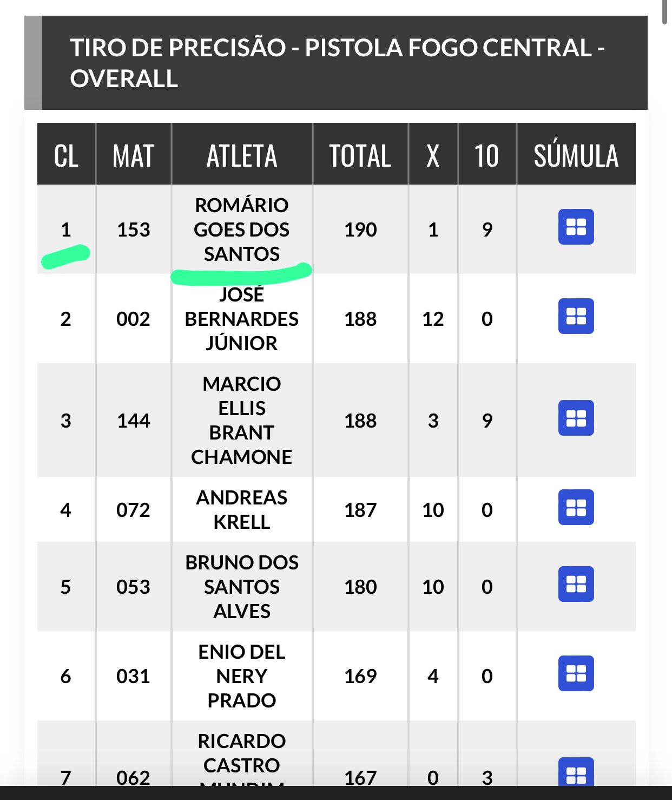This screenshot has width=672, height=800.
Task: Click the page scrollbar thumb
Action: click(665, 12)
